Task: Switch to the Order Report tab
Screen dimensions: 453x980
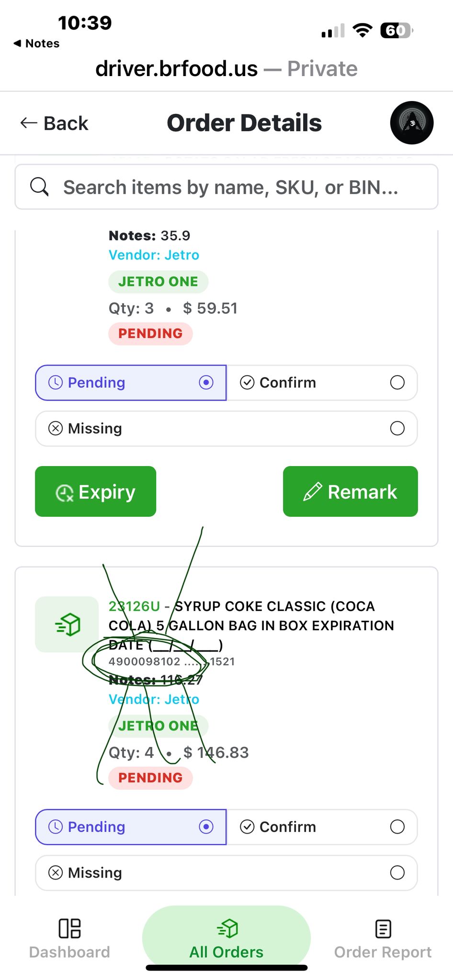Action: click(383, 939)
